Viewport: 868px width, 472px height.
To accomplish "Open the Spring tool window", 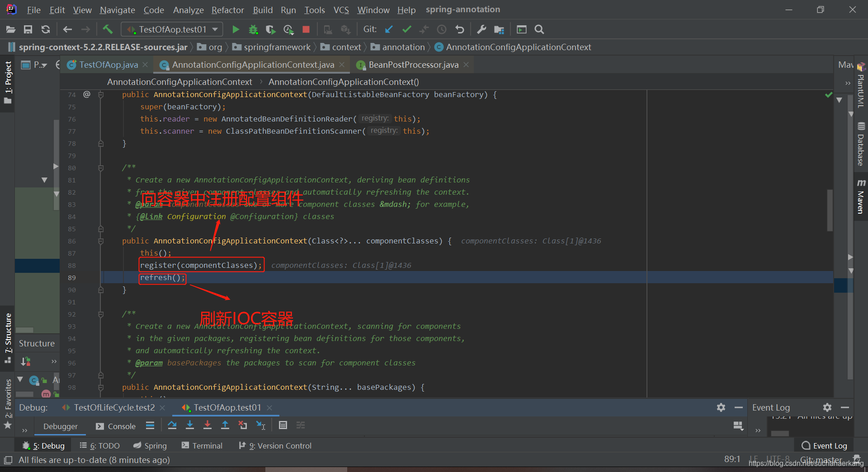I will pos(150,446).
